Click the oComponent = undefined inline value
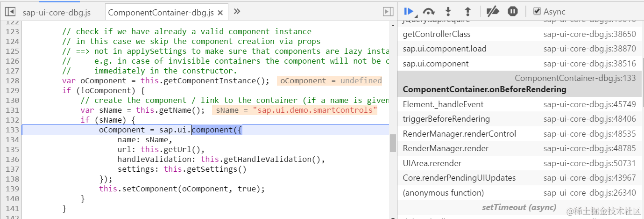 pos(330,80)
